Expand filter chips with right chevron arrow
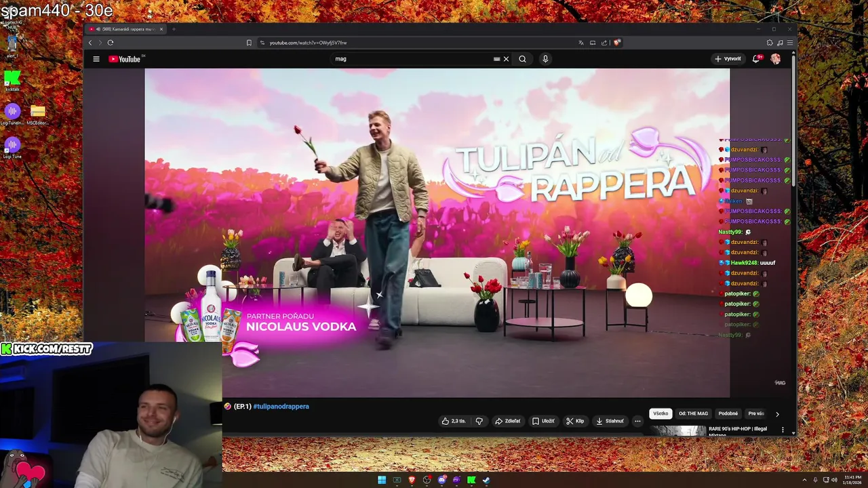Viewport: 868px width, 488px height. [777, 414]
